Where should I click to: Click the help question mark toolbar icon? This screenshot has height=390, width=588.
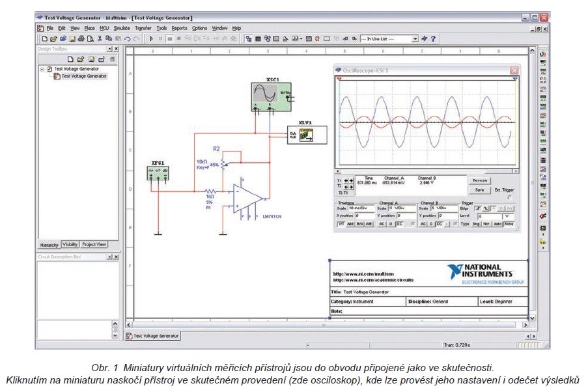click(433, 39)
